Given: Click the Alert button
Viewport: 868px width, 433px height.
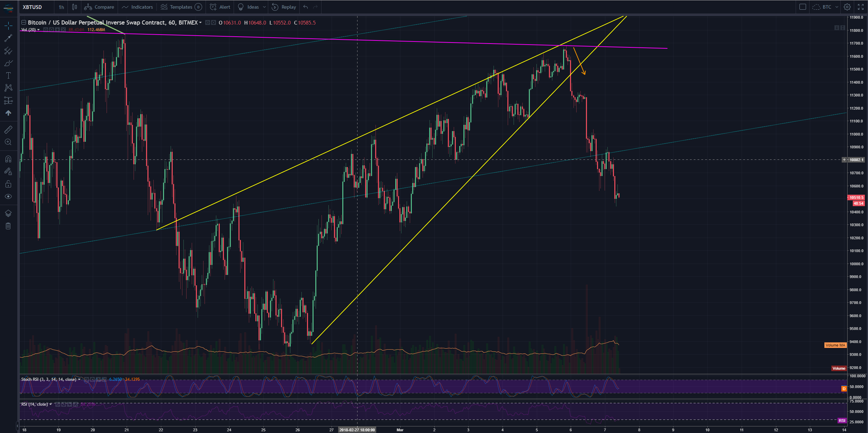Looking at the screenshot, I should (220, 7).
